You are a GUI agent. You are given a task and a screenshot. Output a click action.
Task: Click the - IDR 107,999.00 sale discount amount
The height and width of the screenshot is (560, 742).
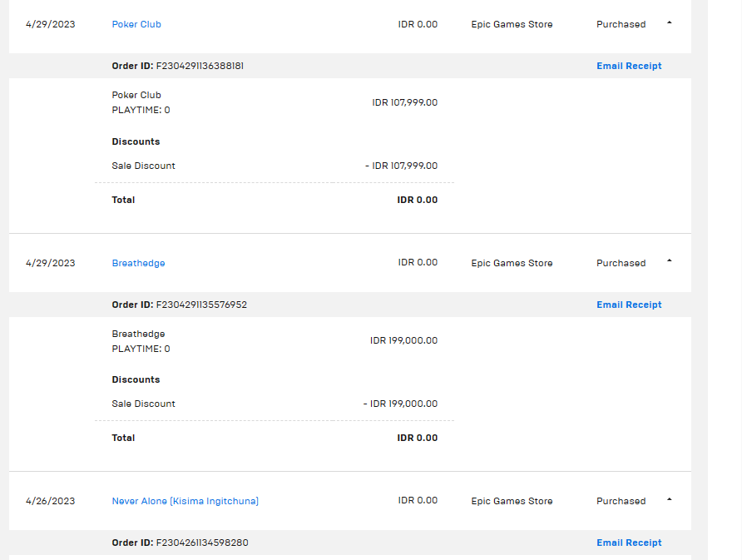click(x=401, y=166)
